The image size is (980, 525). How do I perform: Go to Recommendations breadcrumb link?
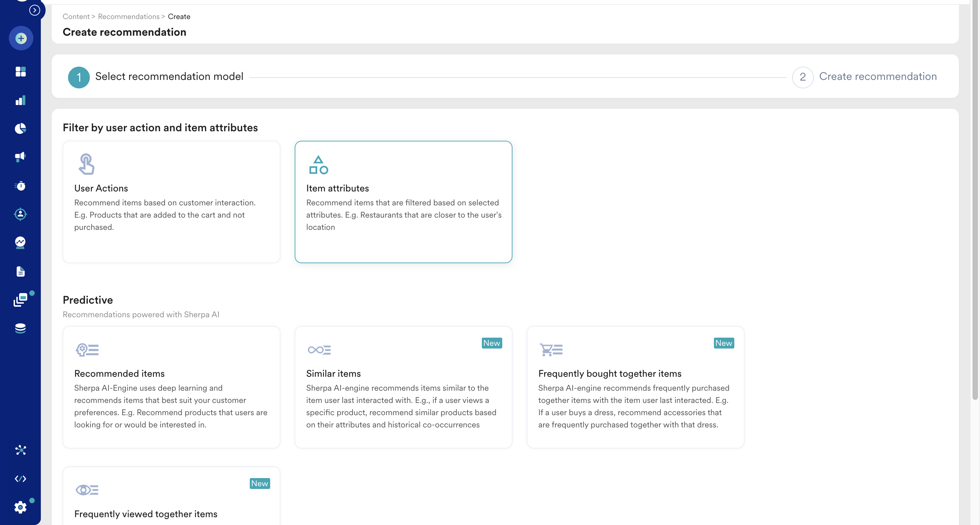click(129, 16)
